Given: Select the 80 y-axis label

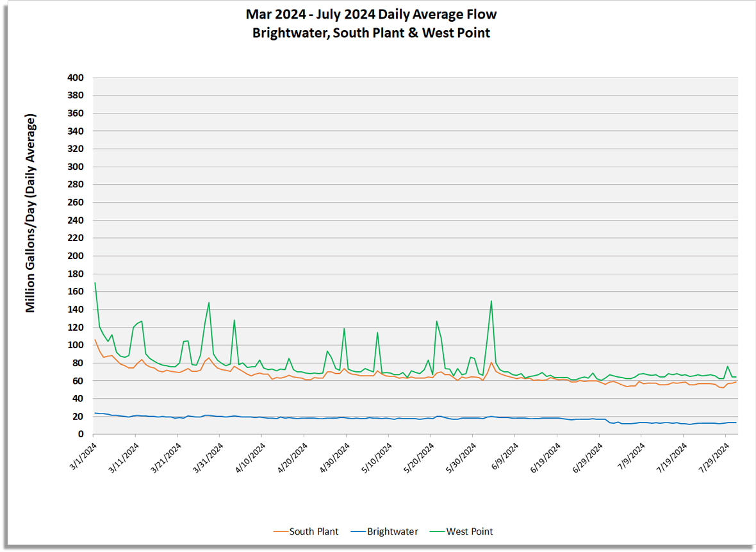Looking at the screenshot, I should click(x=78, y=364).
